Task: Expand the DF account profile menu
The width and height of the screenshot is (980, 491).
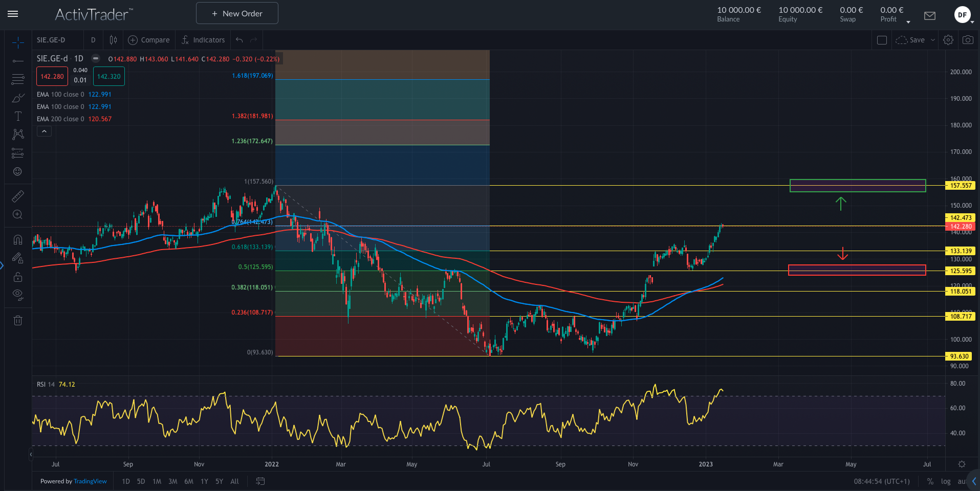Action: click(963, 15)
